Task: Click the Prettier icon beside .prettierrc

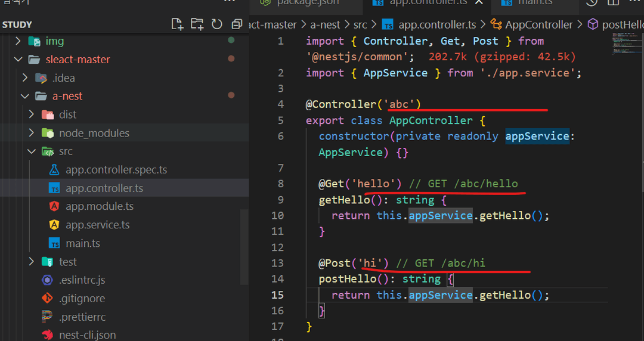Action: (x=47, y=317)
